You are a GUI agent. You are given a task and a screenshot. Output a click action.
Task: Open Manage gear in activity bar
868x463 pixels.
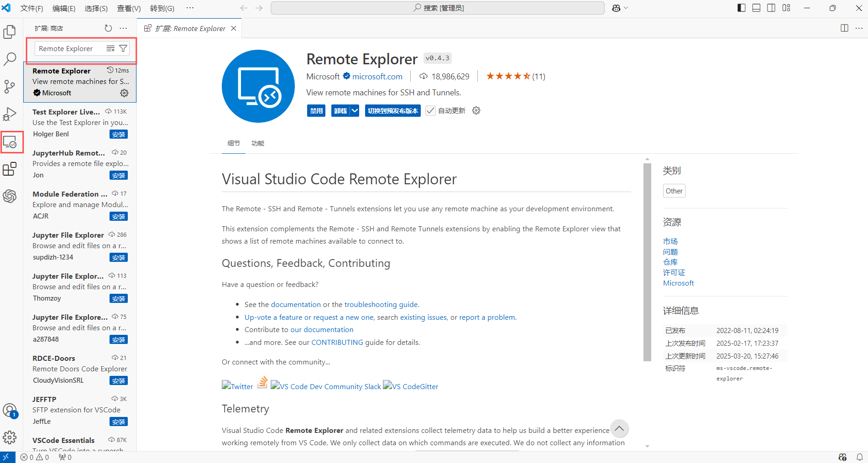tap(10, 438)
